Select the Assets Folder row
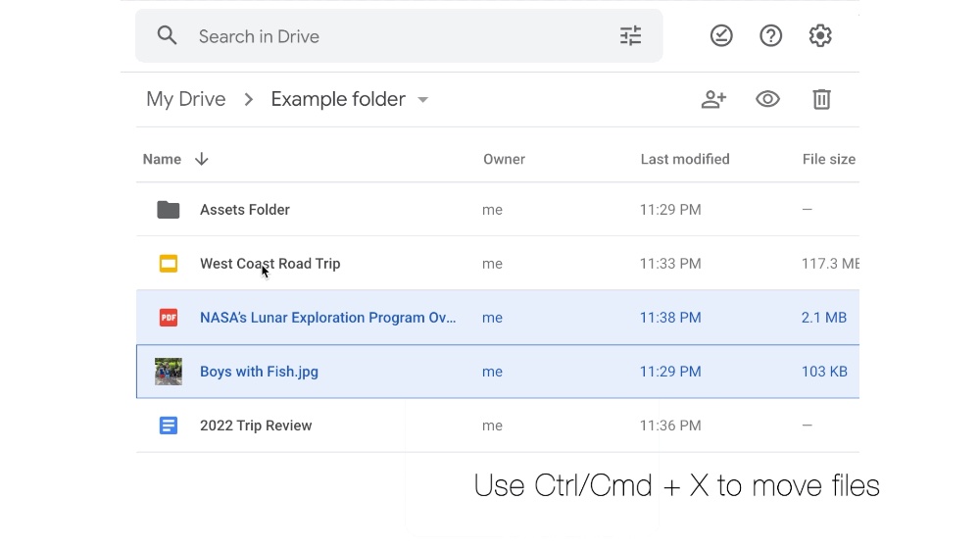Screen dimensions: 980x551 (245, 210)
